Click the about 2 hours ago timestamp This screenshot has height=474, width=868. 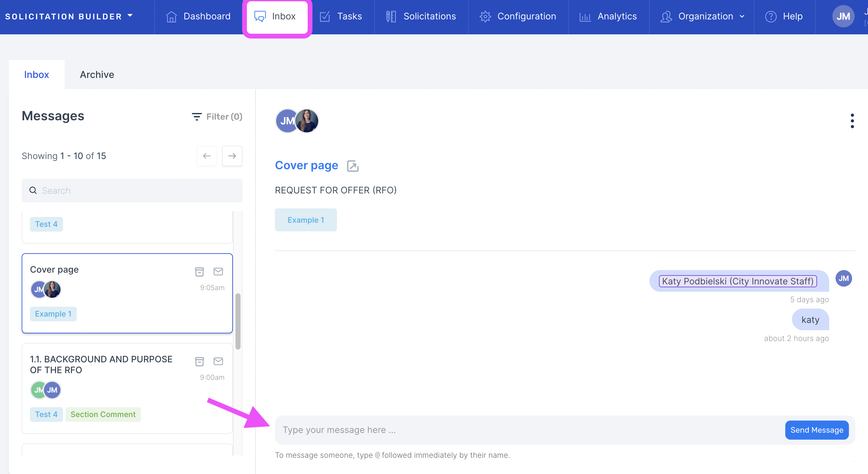(796, 338)
